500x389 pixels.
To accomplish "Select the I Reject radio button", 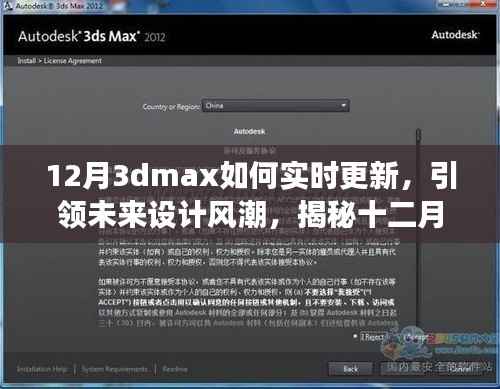I will point(356,337).
